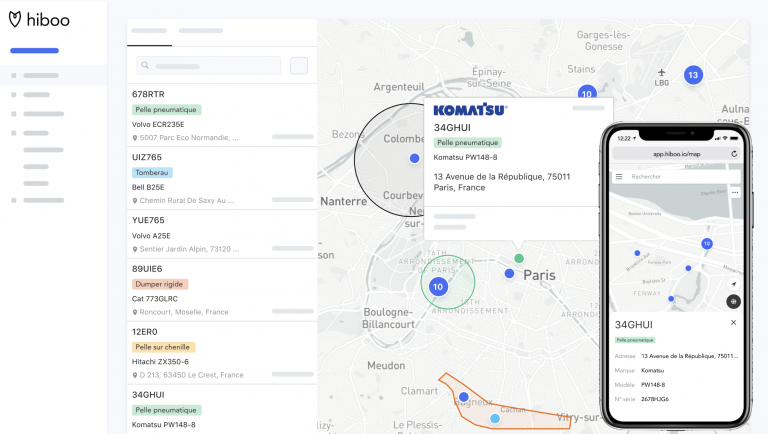The height and width of the screenshot is (434, 768).
Task: Click the N° série value on phone
Action: tap(655, 399)
